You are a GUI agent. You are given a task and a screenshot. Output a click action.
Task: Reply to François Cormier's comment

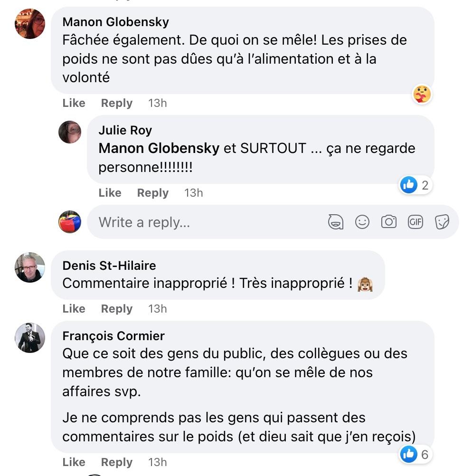(x=116, y=462)
